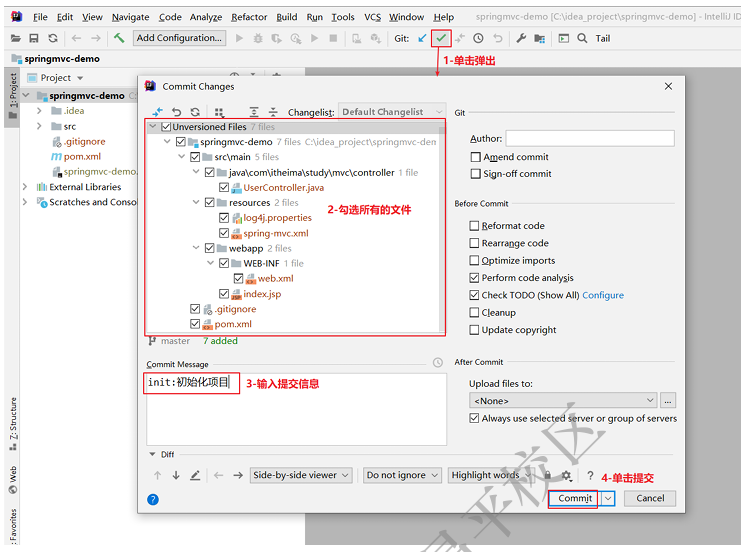
Task: Enable the Amend commit checkbox
Action: click(475, 157)
